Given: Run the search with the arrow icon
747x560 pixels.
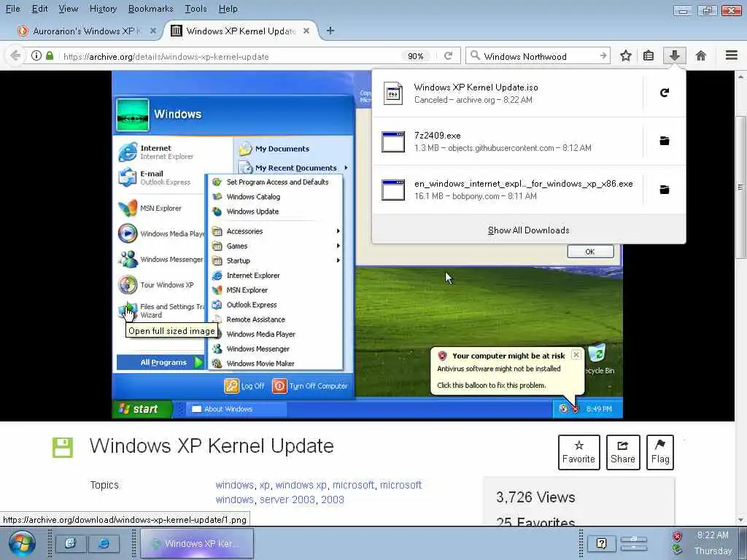Looking at the screenshot, I should point(603,55).
